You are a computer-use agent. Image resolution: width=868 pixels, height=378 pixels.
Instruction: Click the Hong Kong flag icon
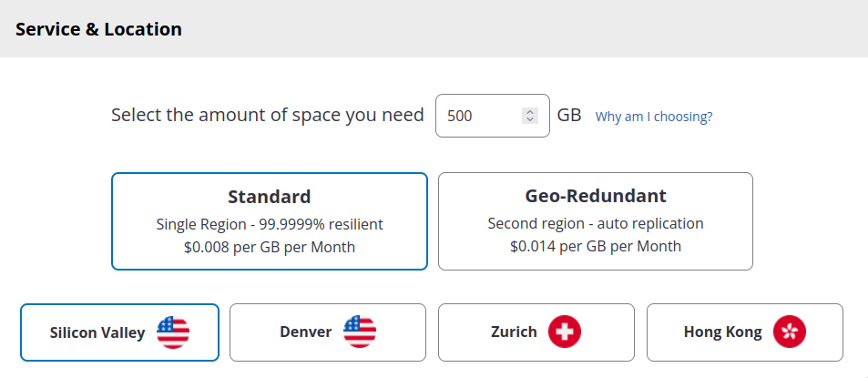point(790,332)
